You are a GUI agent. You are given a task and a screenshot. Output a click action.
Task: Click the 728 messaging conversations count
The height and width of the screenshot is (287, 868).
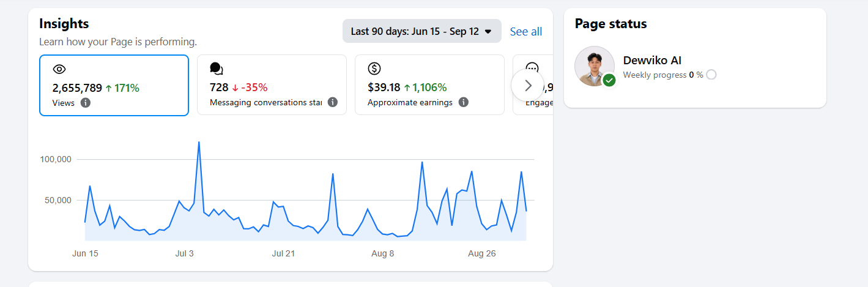pos(219,88)
